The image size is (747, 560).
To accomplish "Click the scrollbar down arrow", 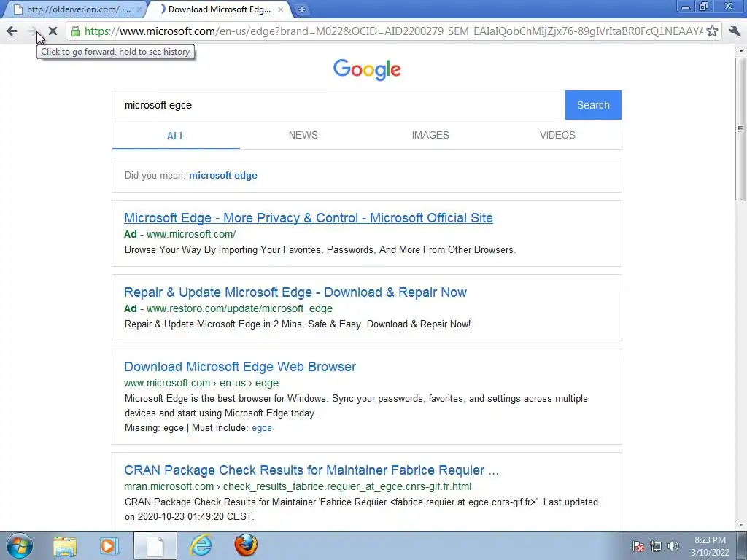I will coord(741,525).
